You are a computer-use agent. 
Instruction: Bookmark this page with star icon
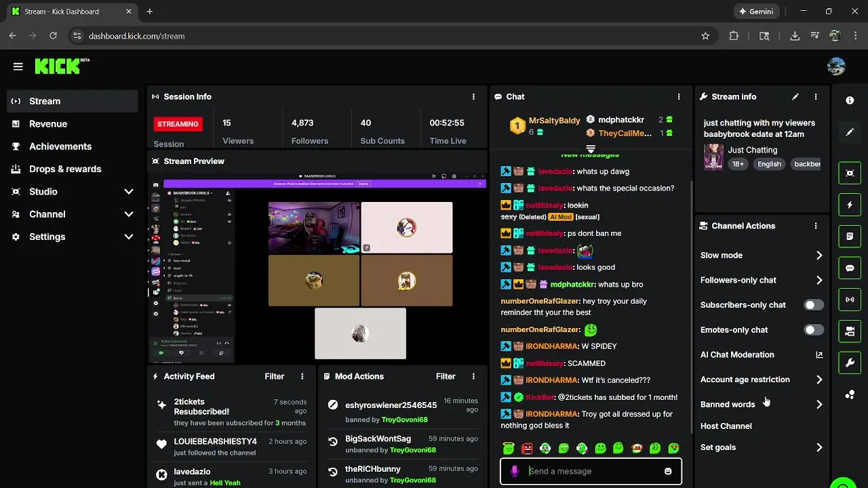pyautogui.click(x=705, y=36)
